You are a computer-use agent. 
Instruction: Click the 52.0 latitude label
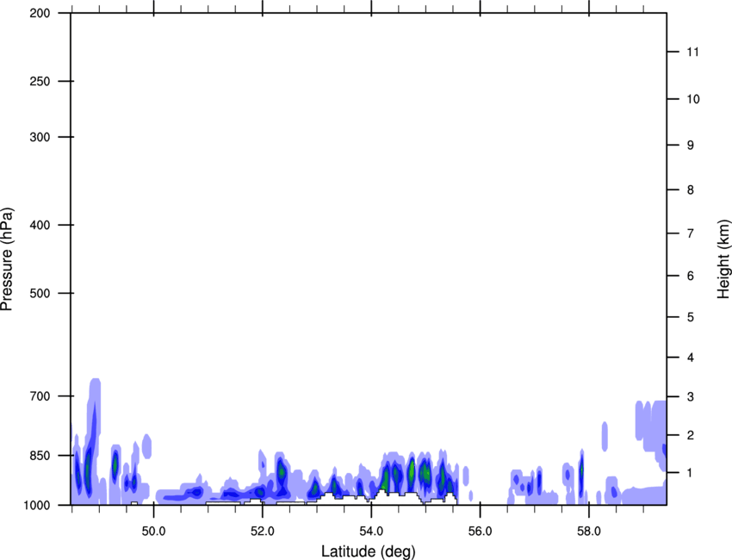coord(263,532)
